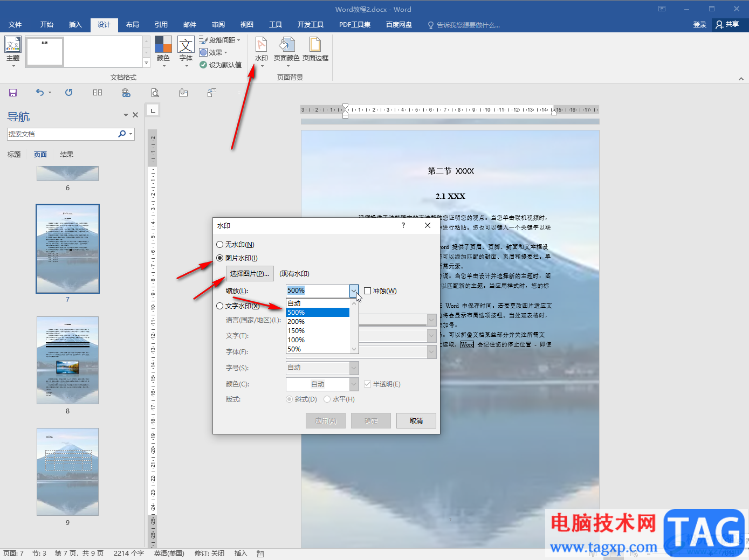Choose 自动 in the scale list
This screenshot has height=560, width=749.
tap(318, 303)
